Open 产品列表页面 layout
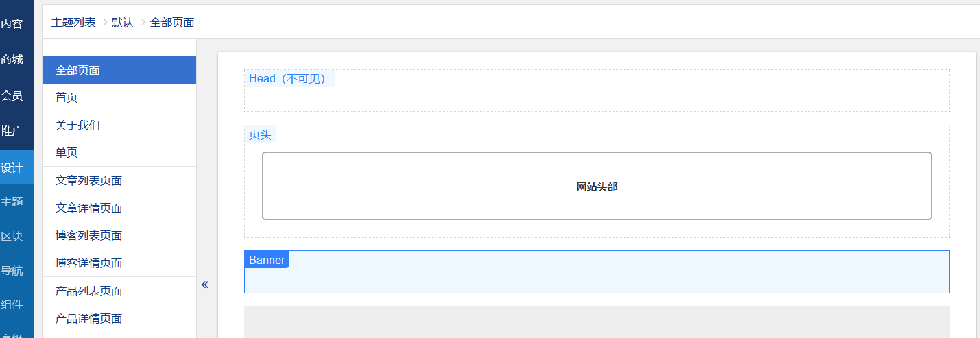 (x=88, y=291)
